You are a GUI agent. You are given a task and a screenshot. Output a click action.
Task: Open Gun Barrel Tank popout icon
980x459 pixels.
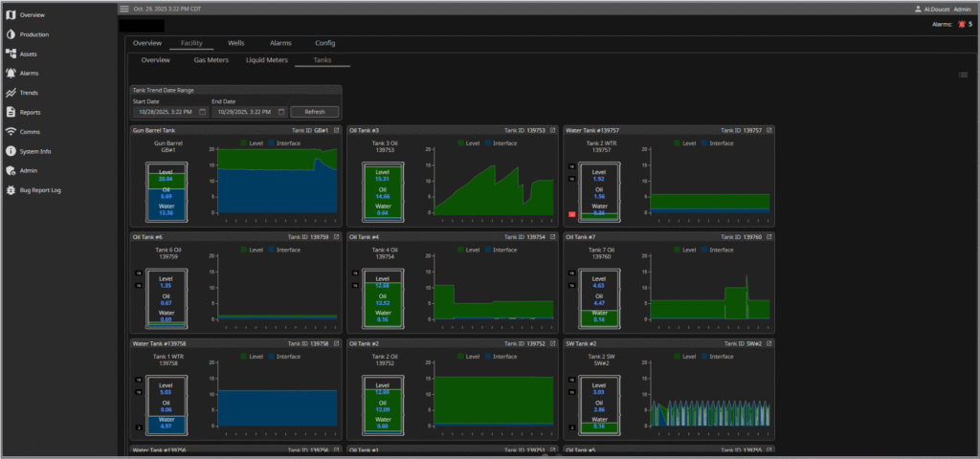pos(337,130)
